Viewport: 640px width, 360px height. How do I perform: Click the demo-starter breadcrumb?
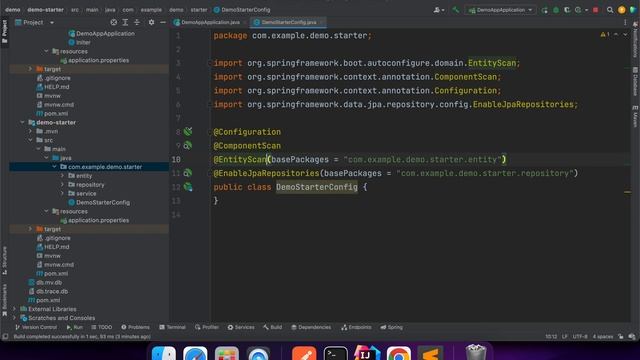pos(45,10)
